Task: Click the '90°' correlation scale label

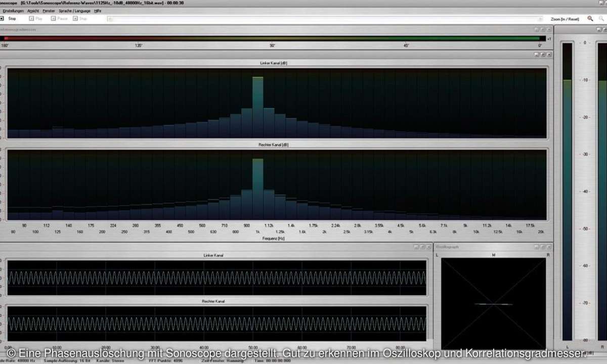Action: (273, 45)
